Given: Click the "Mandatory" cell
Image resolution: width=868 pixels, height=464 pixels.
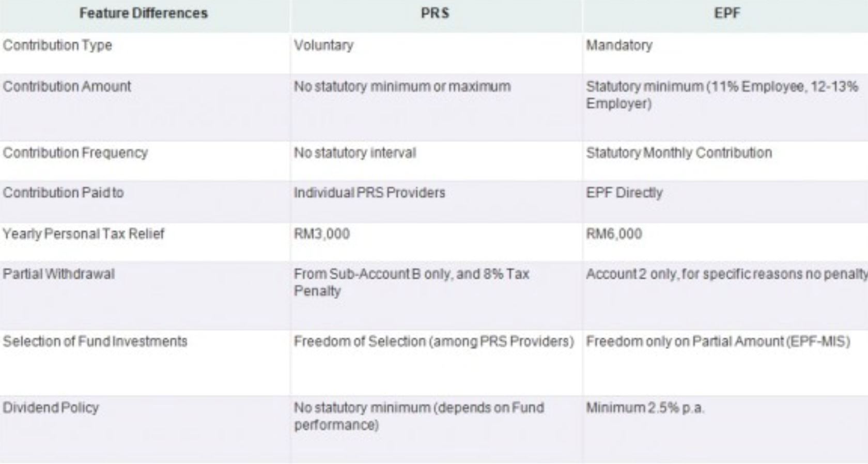Looking at the screenshot, I should point(619,45).
